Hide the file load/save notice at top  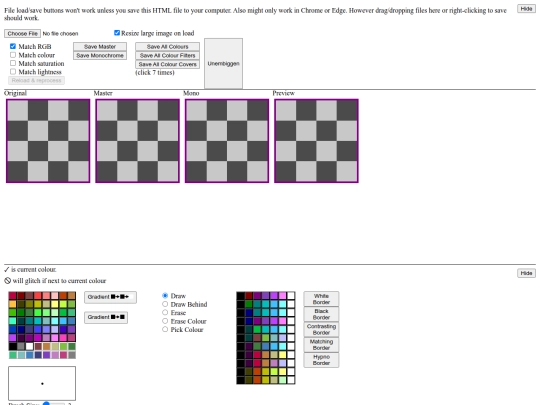coord(526,9)
